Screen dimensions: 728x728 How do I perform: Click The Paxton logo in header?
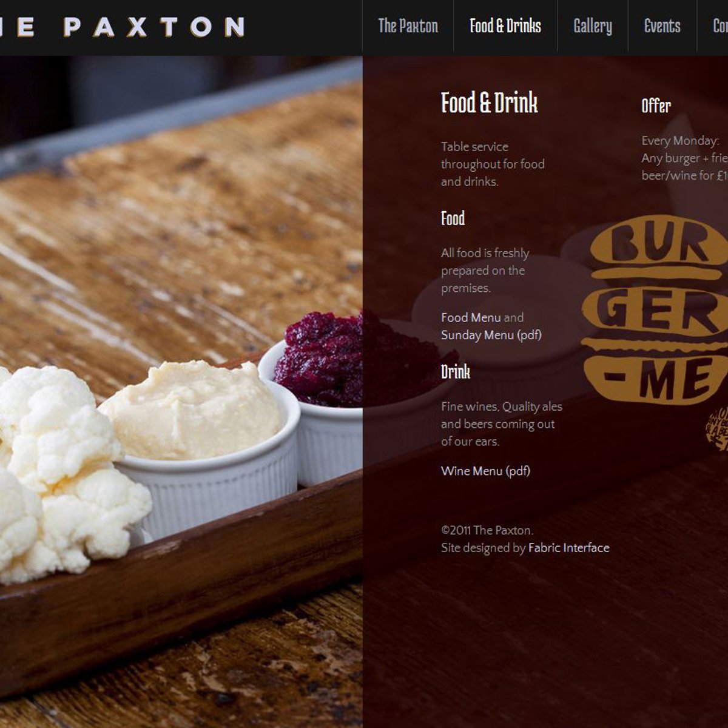point(122,27)
